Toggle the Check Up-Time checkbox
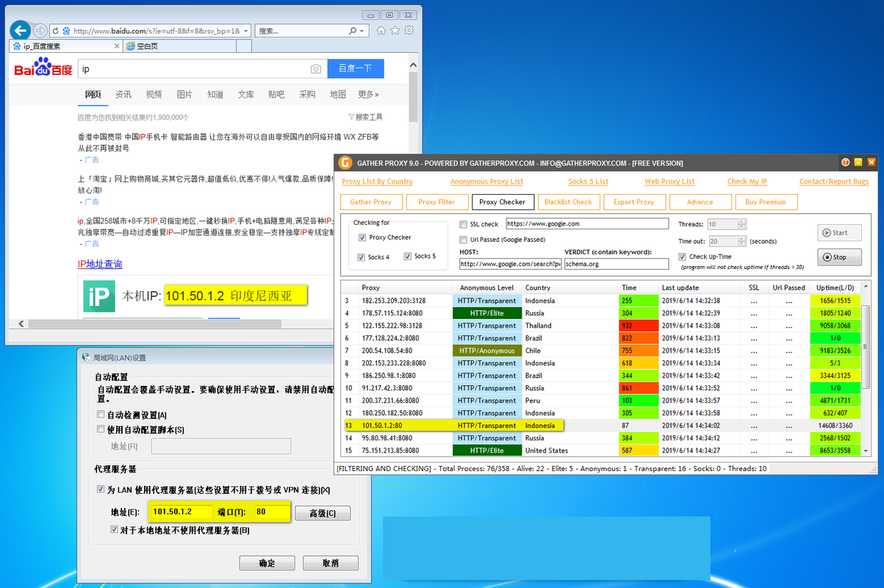 683,257
